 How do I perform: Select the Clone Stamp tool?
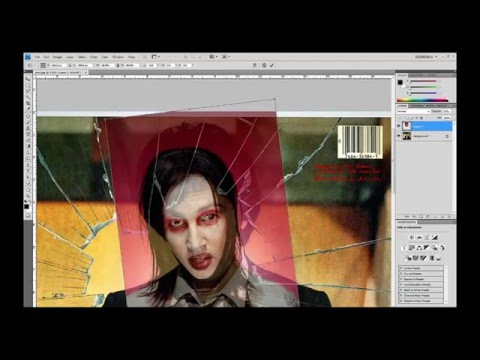29,128
